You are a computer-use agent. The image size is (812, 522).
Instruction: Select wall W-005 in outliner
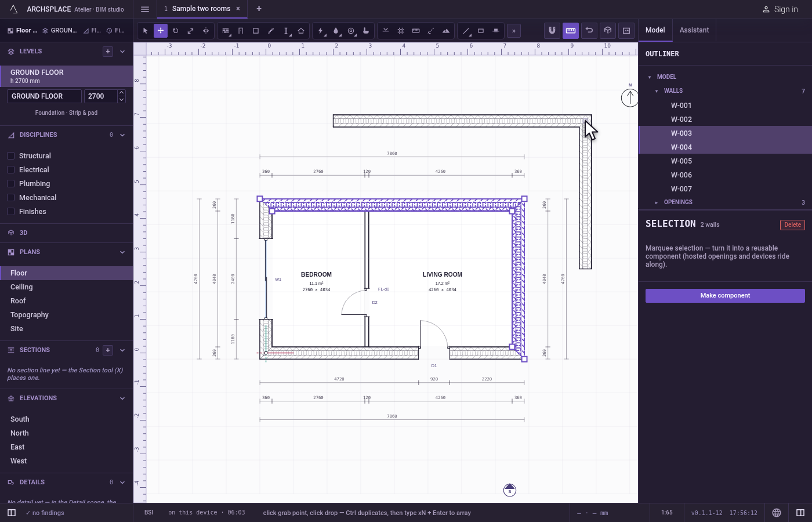(725, 161)
